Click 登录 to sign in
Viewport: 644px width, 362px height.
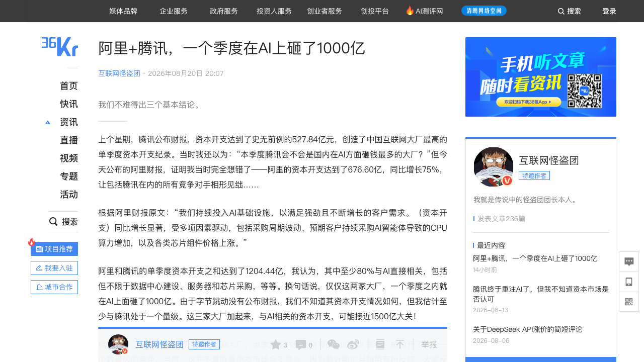(609, 11)
